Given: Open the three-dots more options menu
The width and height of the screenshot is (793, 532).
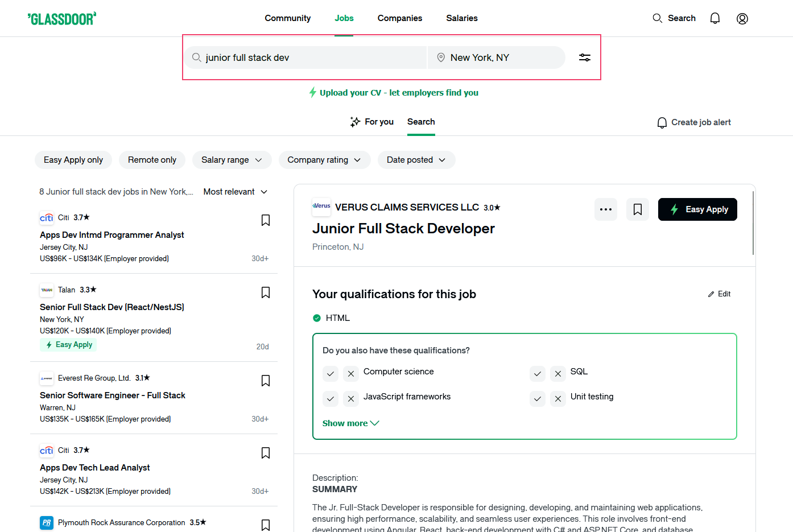Looking at the screenshot, I should [606, 209].
